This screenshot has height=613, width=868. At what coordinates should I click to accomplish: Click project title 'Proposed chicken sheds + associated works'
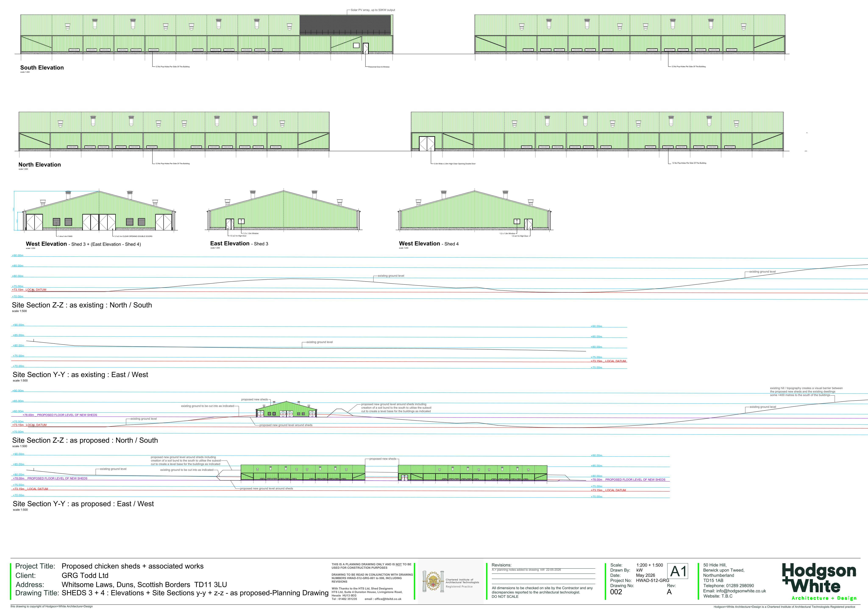point(133,566)
